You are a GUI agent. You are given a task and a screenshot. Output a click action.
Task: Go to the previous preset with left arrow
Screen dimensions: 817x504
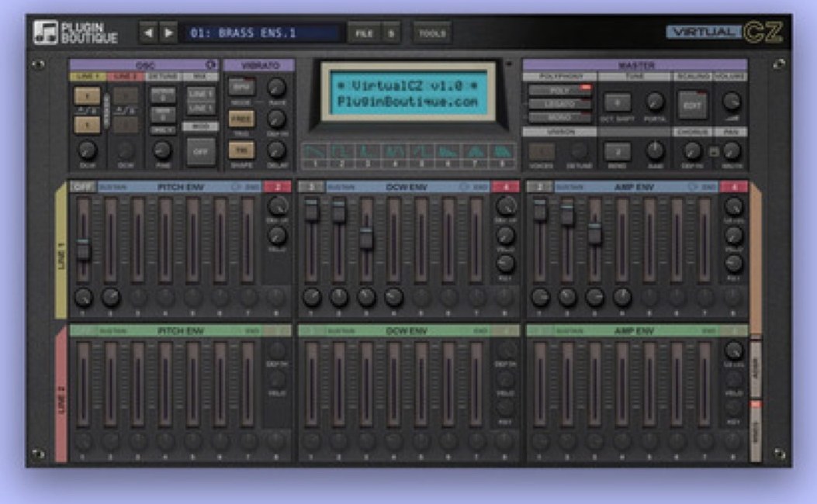(148, 33)
